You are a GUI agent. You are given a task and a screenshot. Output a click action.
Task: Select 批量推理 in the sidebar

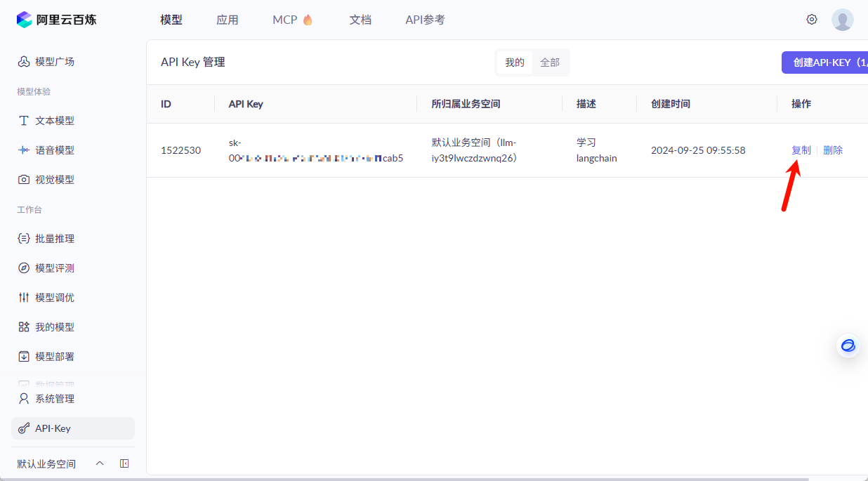pos(73,239)
